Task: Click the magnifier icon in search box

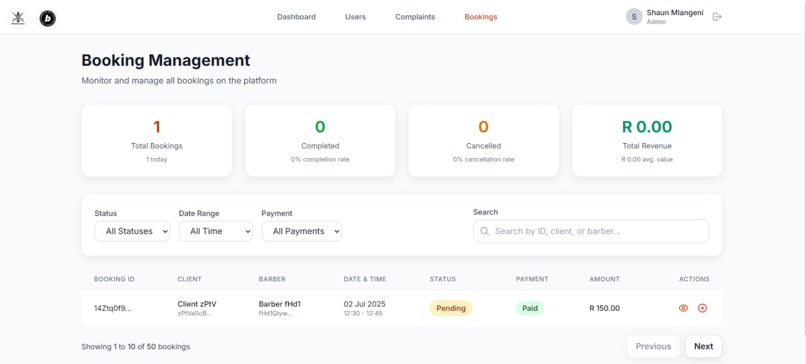Action: click(x=484, y=231)
